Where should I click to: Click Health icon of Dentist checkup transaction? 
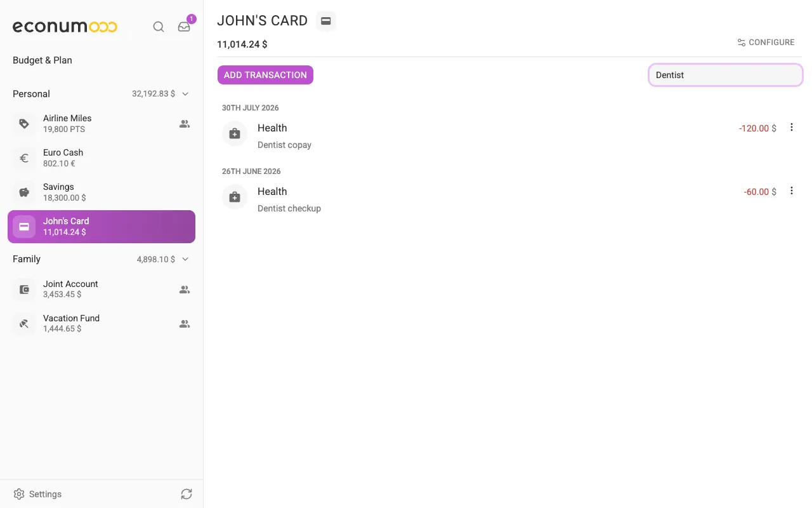point(235,197)
